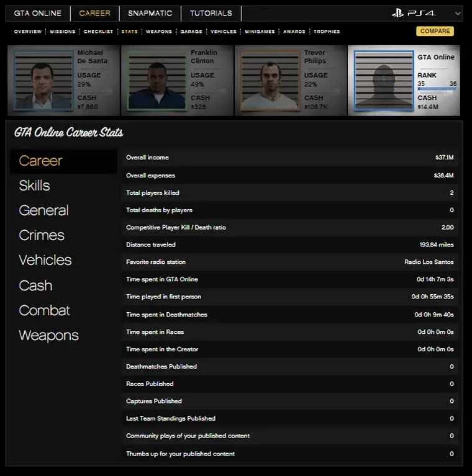Open the Skills stats category
Screen dimensions: 472x476
34,186
